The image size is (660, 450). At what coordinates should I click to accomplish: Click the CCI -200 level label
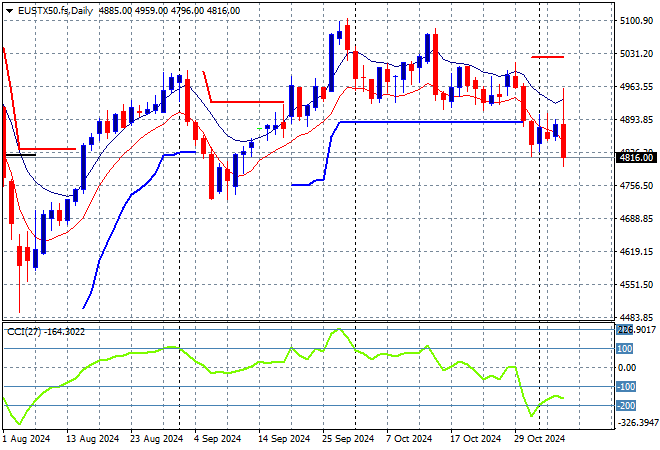tap(626, 405)
